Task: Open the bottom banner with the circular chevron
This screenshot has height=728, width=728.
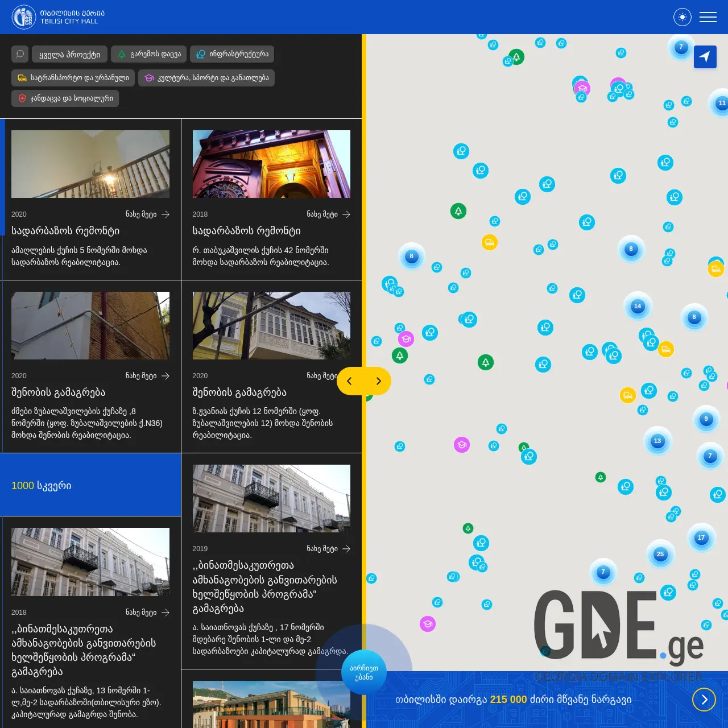Action: 704,700
